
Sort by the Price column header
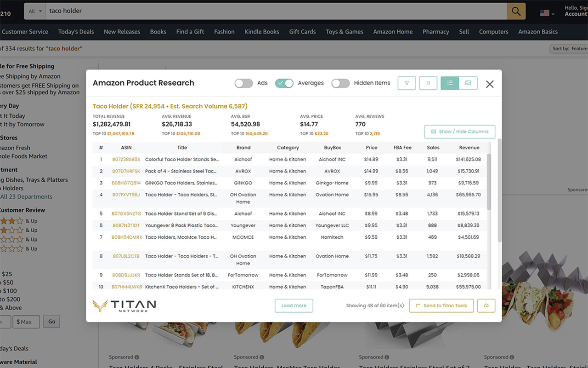click(372, 148)
